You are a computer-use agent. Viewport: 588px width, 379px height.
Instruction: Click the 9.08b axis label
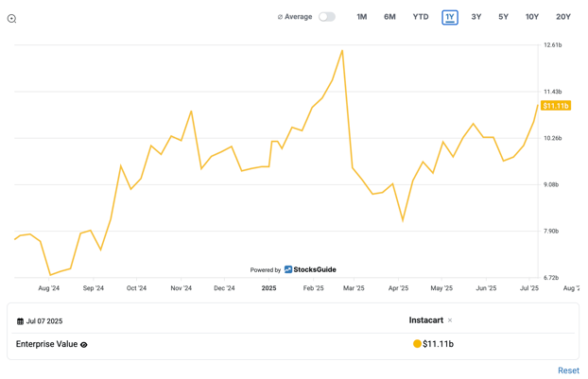(551, 184)
